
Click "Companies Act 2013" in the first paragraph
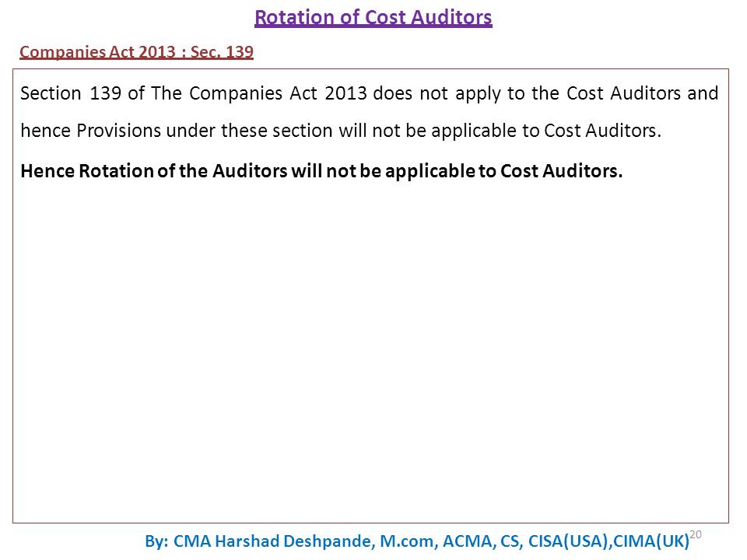click(x=278, y=93)
